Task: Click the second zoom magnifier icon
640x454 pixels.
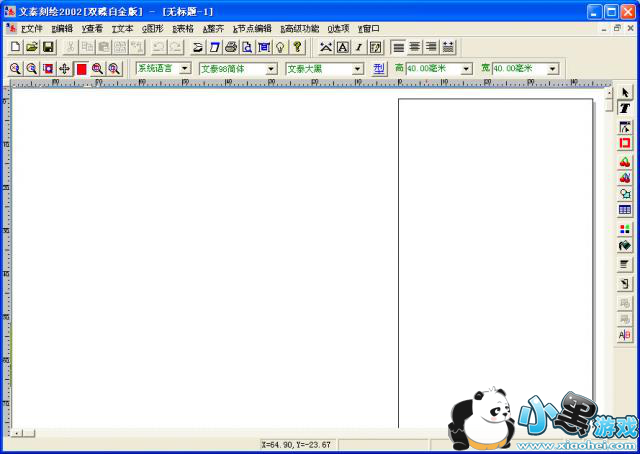Action: tap(32, 69)
